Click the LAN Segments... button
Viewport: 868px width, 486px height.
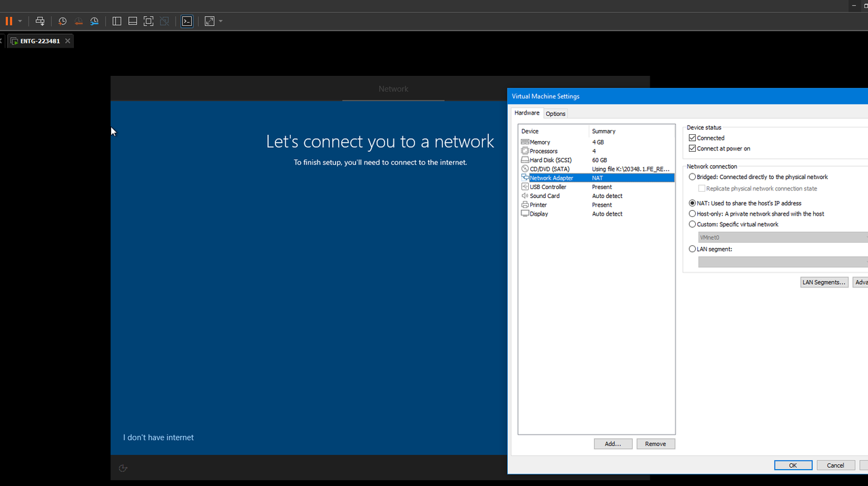(x=824, y=282)
